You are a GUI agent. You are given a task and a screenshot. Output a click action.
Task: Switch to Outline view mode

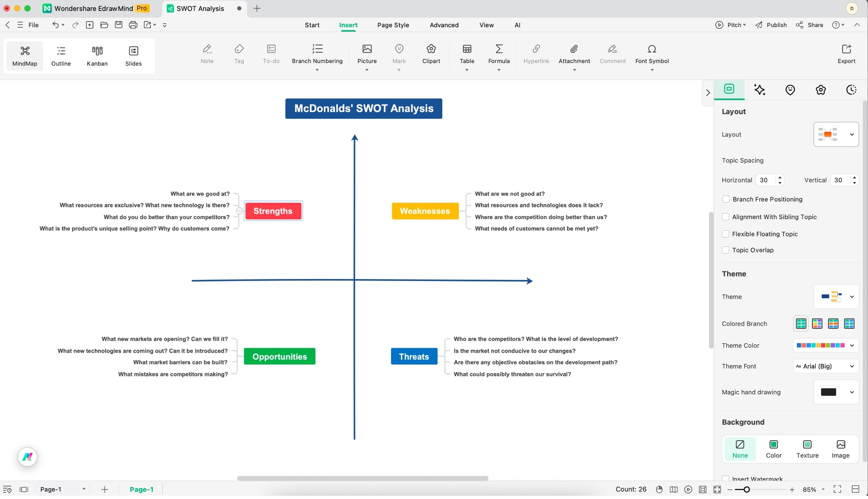click(x=61, y=56)
